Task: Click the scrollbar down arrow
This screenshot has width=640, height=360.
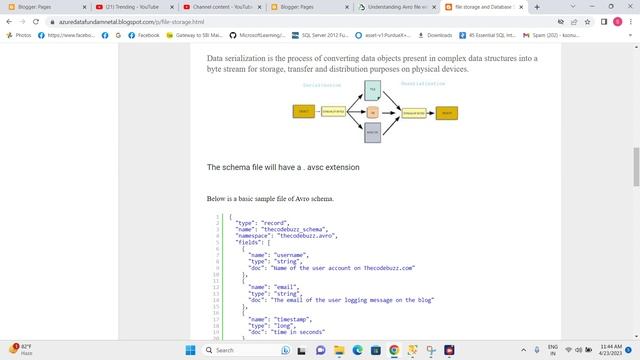Action: coord(636,336)
